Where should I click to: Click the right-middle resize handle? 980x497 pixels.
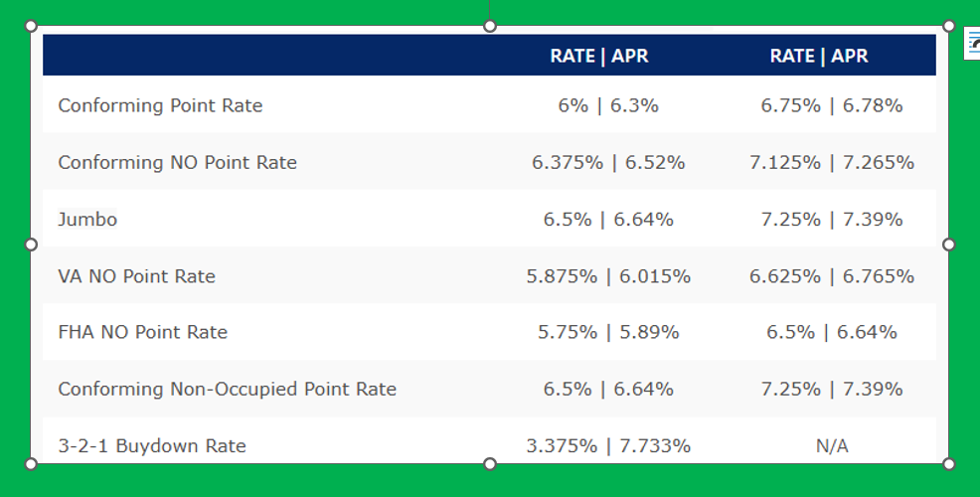[x=948, y=245]
